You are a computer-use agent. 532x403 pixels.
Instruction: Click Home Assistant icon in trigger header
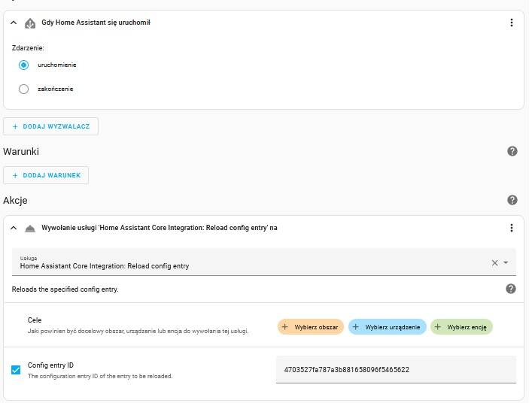tap(30, 23)
